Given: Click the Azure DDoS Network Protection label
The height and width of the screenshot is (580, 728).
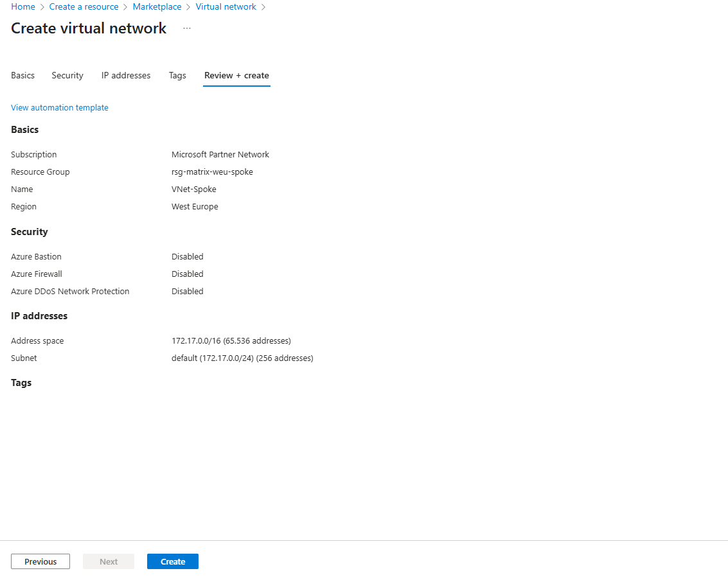Looking at the screenshot, I should 70,292.
